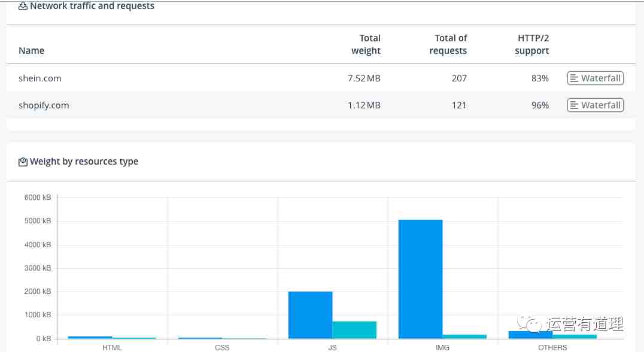Click the Network traffic and requests icon

(x=23, y=6)
